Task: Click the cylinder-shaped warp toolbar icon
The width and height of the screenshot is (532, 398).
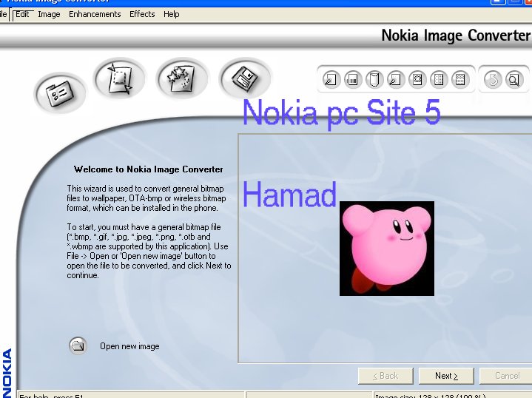Action: (x=374, y=80)
